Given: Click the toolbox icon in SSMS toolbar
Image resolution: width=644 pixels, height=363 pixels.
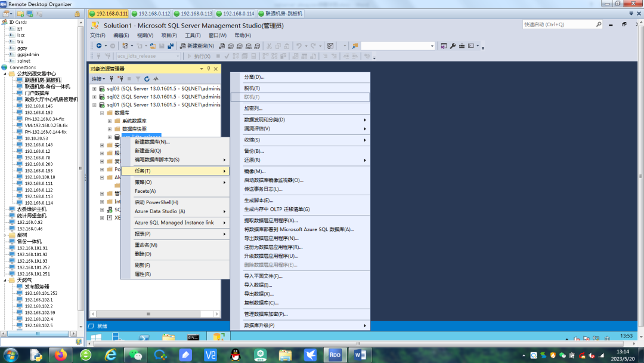Looking at the screenshot, I should coord(462,45).
